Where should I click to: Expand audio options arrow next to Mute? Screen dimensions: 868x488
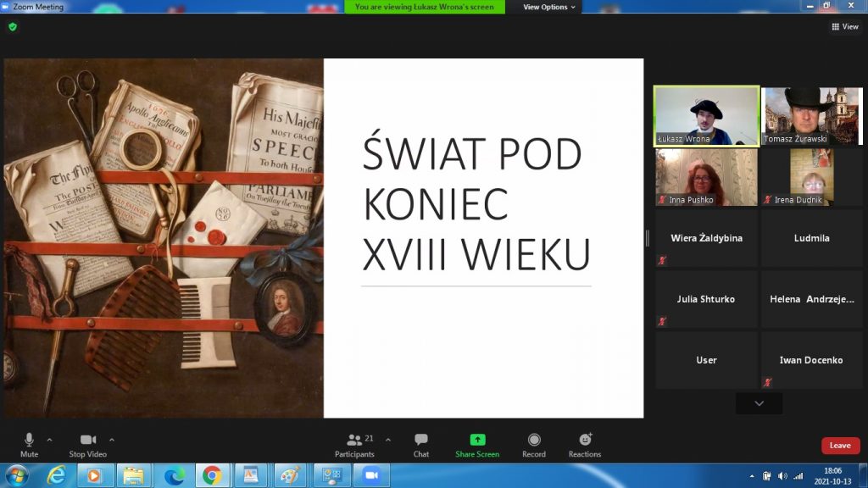pyautogui.click(x=49, y=440)
